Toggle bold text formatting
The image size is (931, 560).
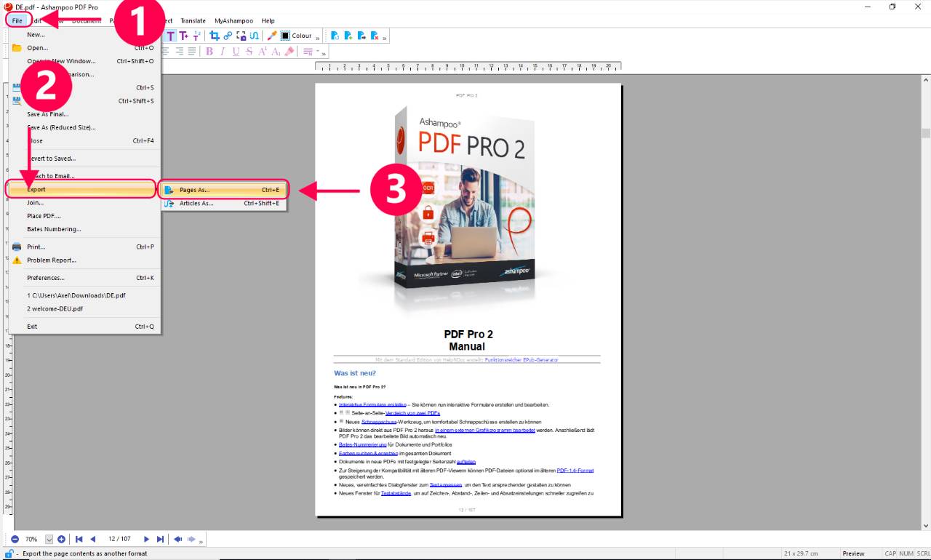pyautogui.click(x=209, y=51)
